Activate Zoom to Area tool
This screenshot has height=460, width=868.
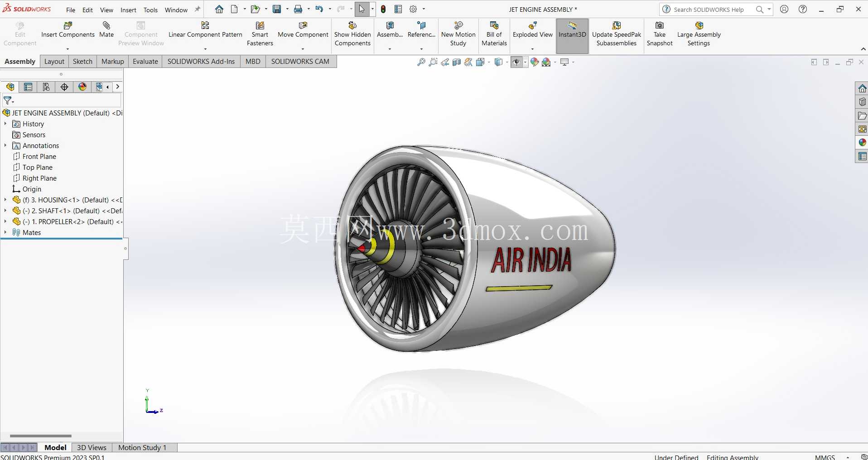tap(433, 62)
